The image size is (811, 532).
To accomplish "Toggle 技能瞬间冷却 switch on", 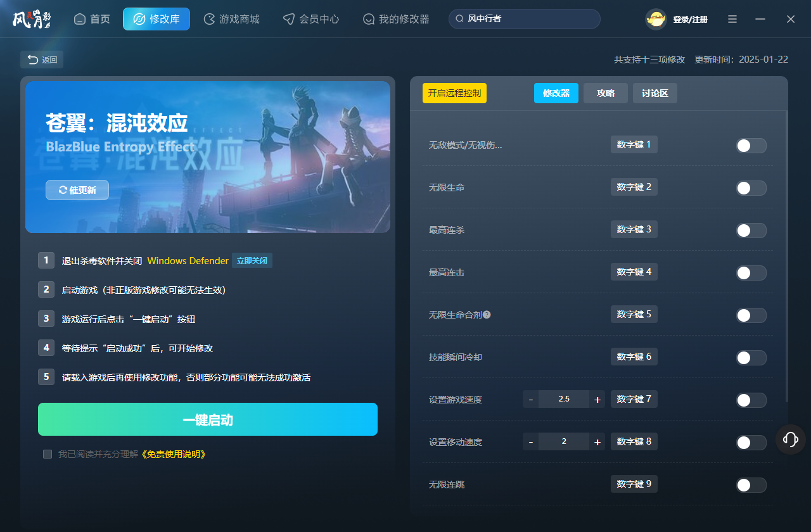I will pyautogui.click(x=751, y=358).
